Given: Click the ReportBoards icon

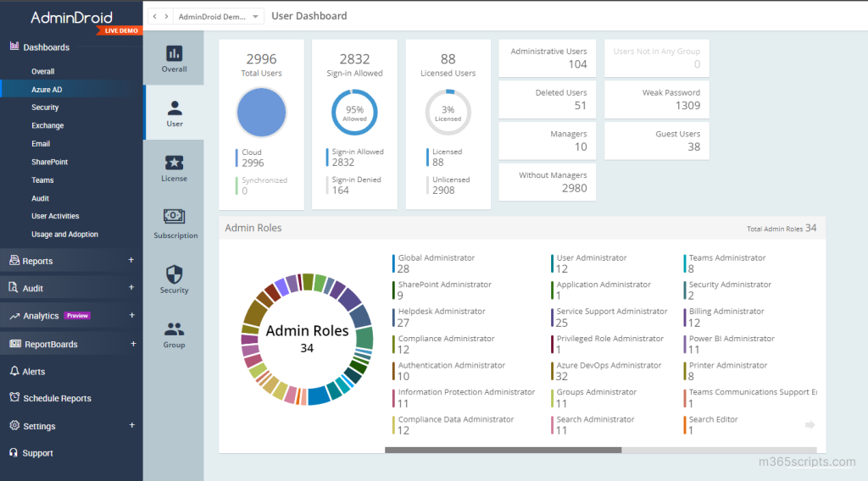Looking at the screenshot, I should [15, 343].
